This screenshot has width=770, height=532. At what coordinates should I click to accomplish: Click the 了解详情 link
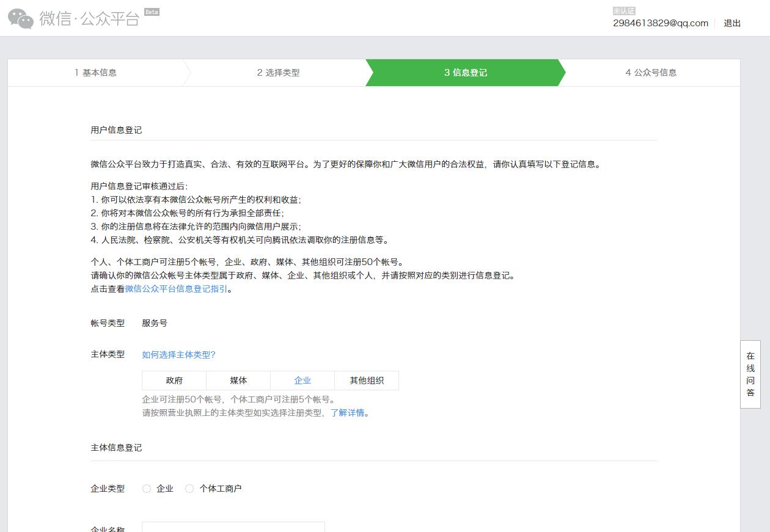(x=347, y=413)
